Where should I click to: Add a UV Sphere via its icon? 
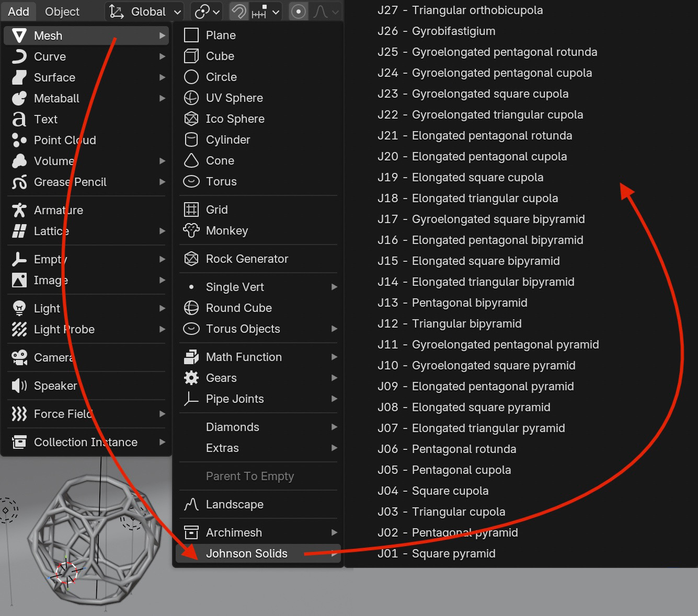pyautogui.click(x=191, y=98)
